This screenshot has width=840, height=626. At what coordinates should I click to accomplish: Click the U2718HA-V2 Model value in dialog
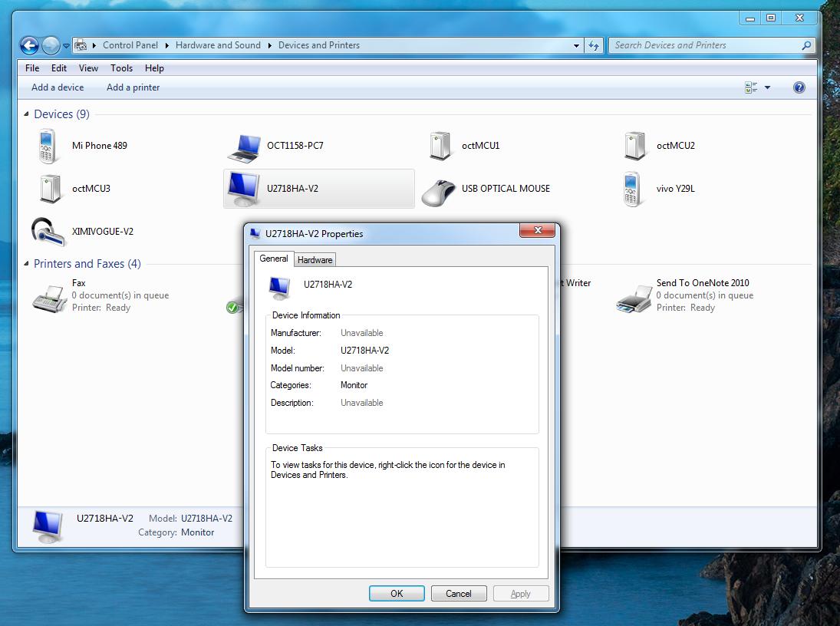pos(365,351)
